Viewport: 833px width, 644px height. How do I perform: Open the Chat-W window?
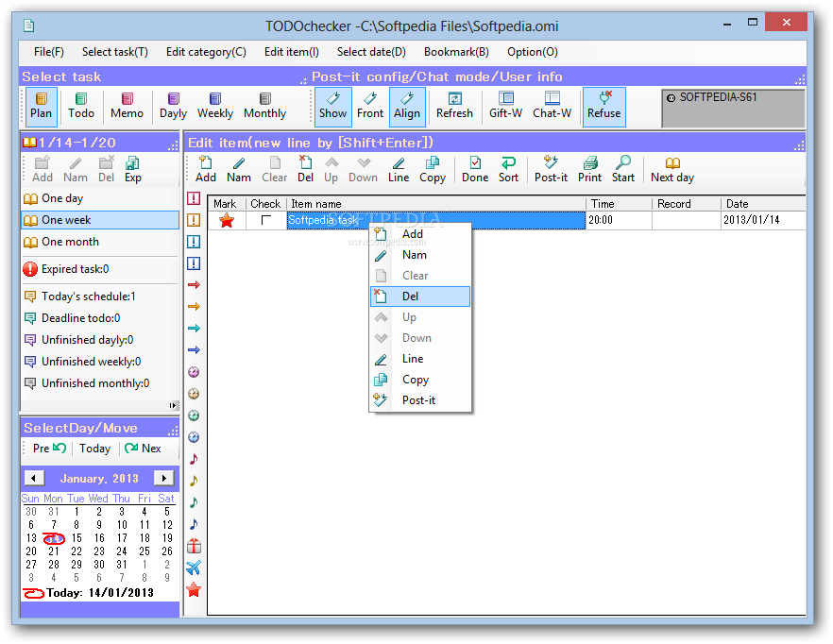(x=552, y=107)
